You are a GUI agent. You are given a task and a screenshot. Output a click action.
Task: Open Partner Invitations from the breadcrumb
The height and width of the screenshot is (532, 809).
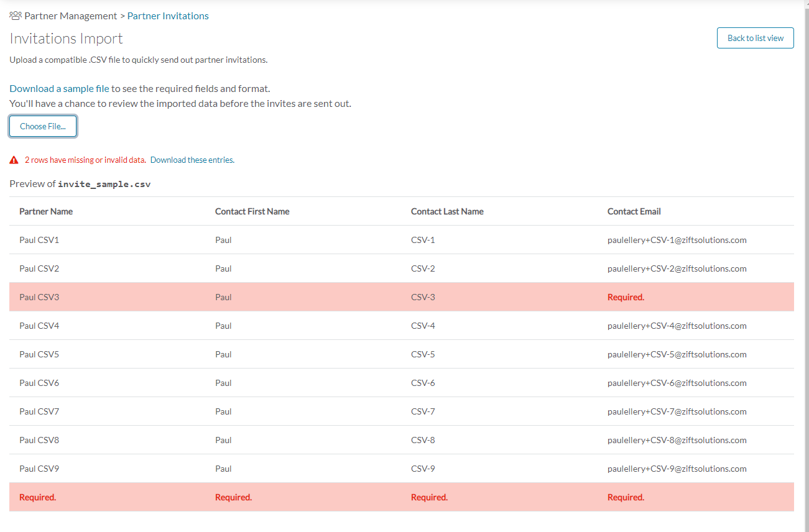coord(168,16)
